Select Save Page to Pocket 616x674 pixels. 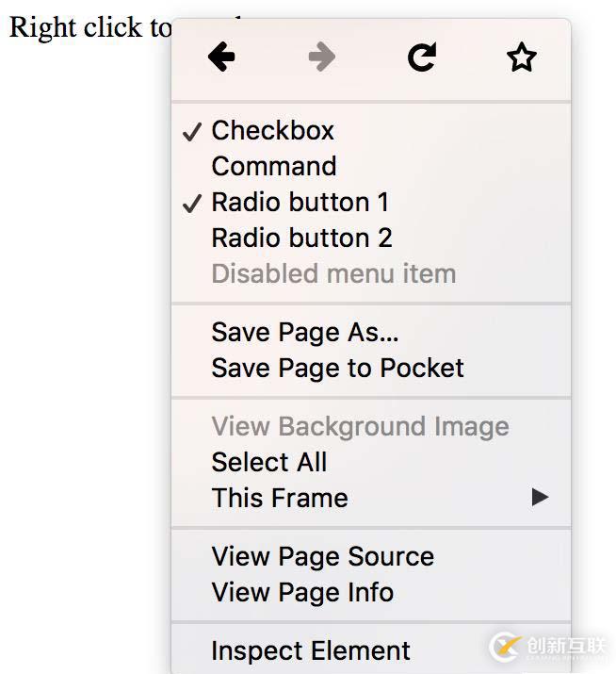pos(337,369)
